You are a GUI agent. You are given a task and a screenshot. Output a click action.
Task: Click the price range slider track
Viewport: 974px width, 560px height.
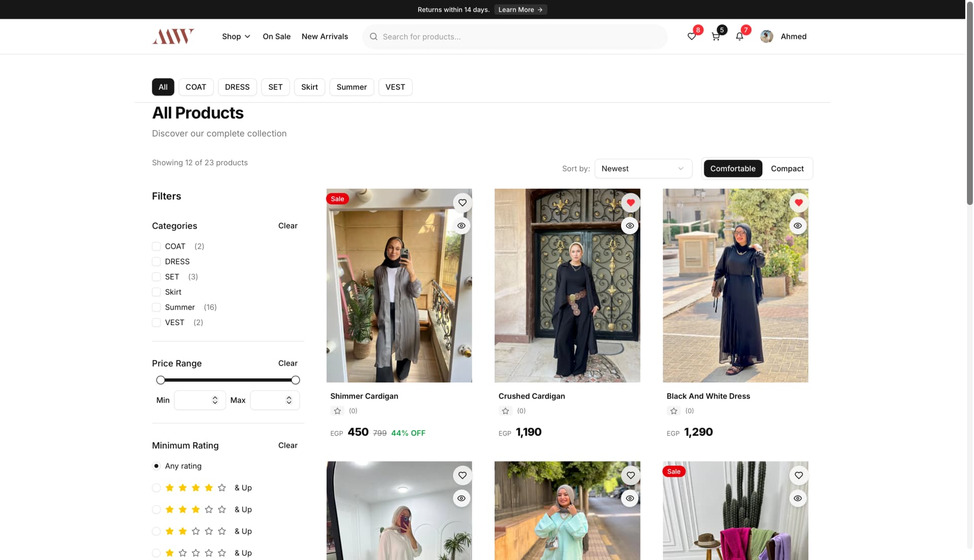228,380
